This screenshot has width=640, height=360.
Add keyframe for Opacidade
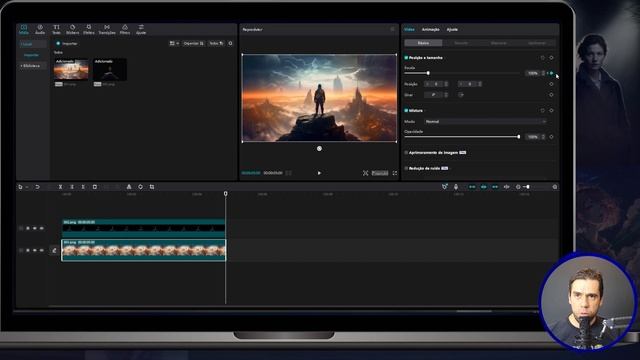[551, 137]
